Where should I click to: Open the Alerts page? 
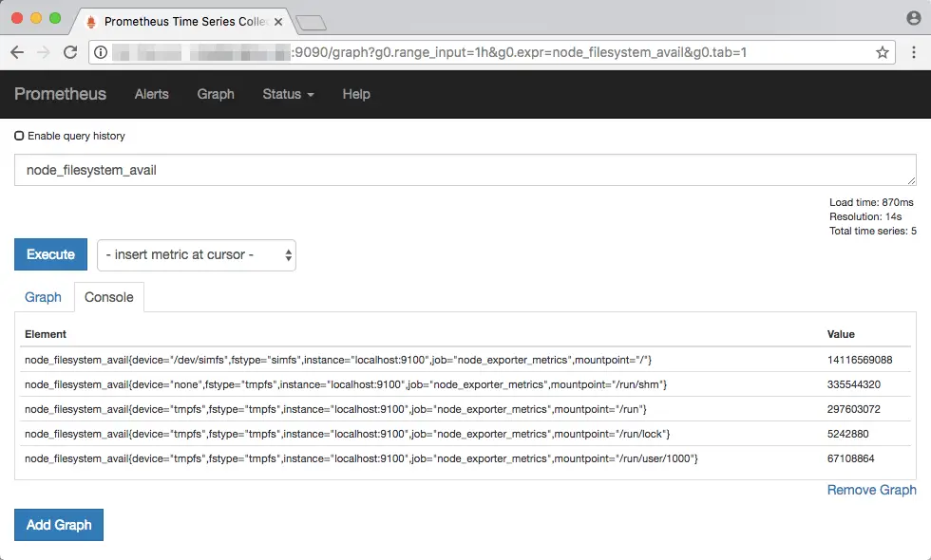click(151, 94)
